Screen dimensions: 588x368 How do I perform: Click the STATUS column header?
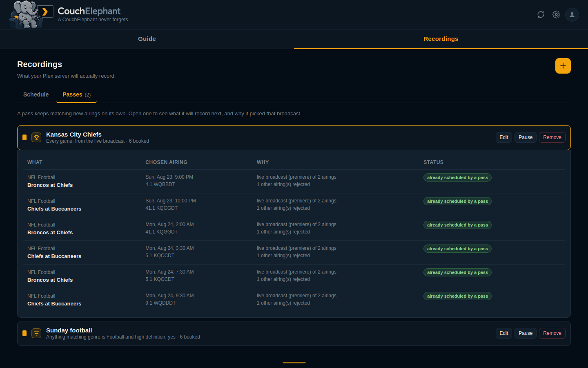(x=433, y=162)
